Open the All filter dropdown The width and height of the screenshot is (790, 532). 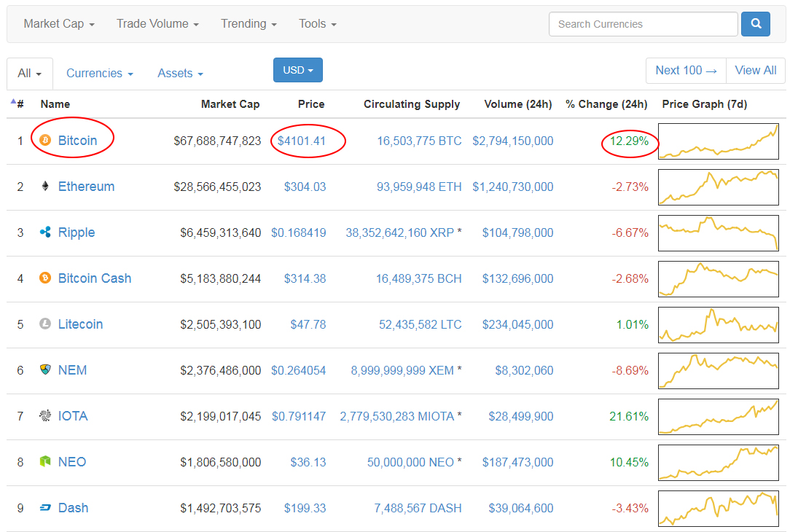pos(30,74)
